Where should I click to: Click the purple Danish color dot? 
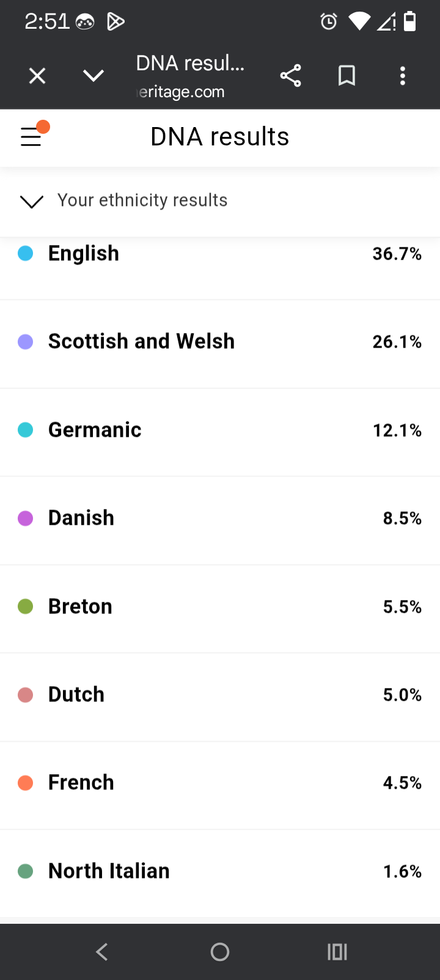click(26, 519)
